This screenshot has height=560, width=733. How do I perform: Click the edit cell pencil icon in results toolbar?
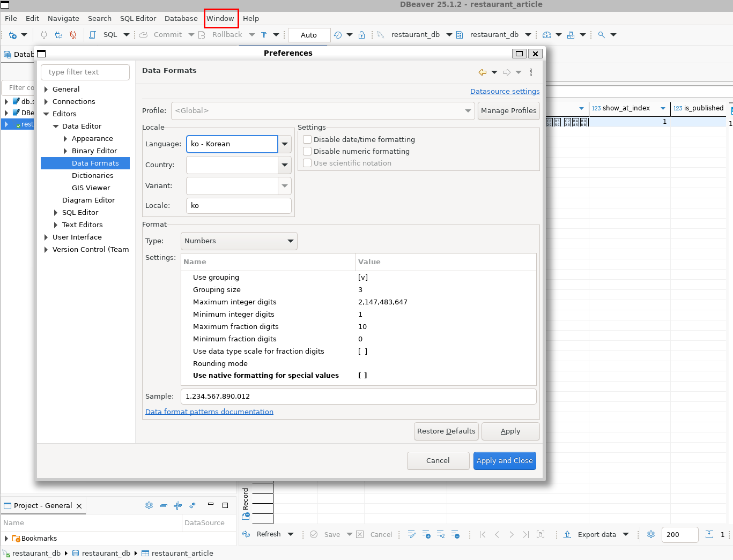click(x=412, y=534)
